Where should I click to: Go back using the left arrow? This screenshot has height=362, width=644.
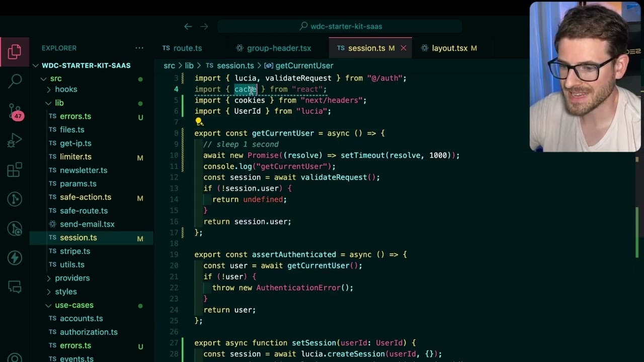coord(188,26)
